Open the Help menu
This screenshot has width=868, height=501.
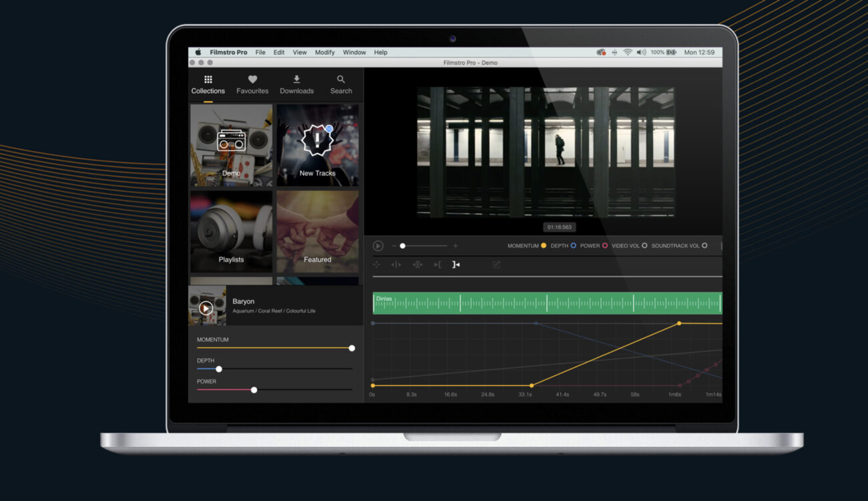(381, 52)
